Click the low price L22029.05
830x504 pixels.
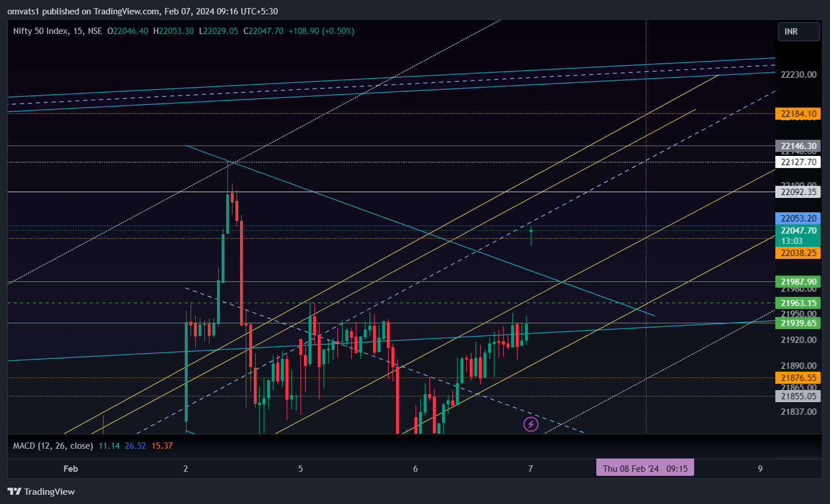tap(218, 31)
